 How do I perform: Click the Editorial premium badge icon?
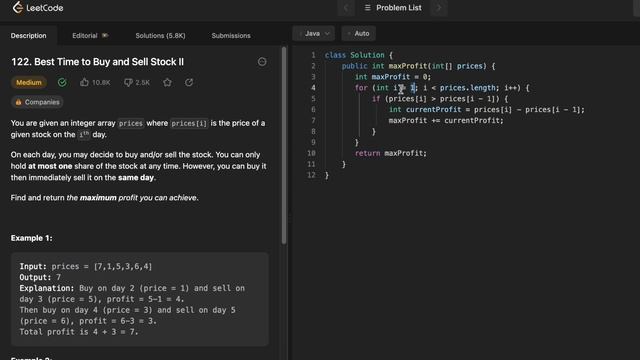tap(105, 36)
